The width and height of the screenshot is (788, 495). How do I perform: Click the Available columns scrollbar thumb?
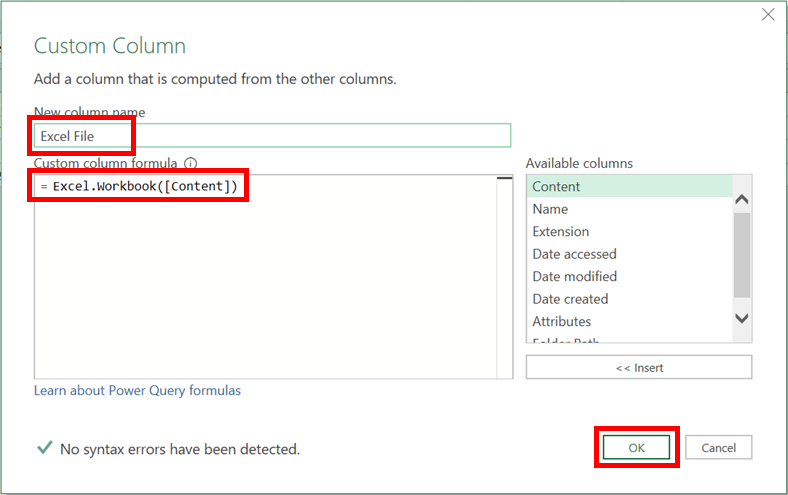click(x=741, y=255)
